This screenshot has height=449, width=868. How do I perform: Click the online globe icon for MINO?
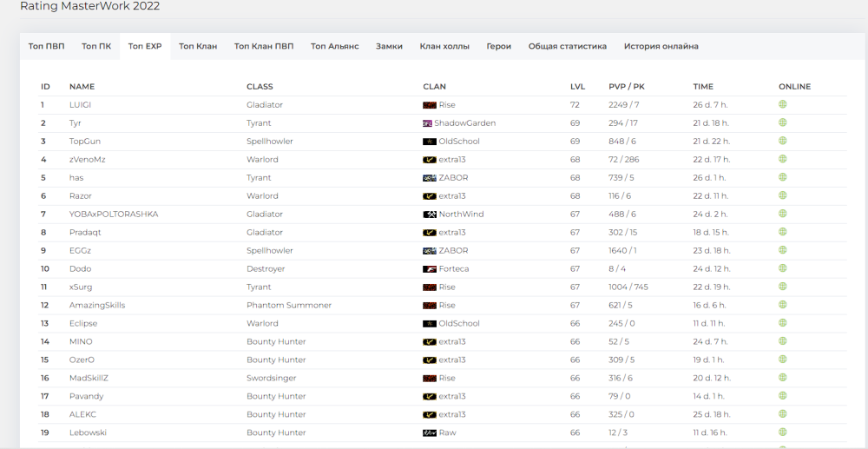tap(783, 341)
